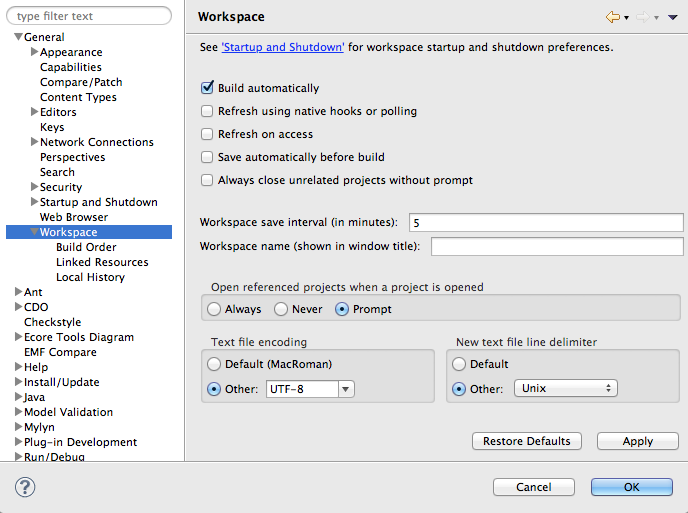Click the back navigation arrow icon

612,17
